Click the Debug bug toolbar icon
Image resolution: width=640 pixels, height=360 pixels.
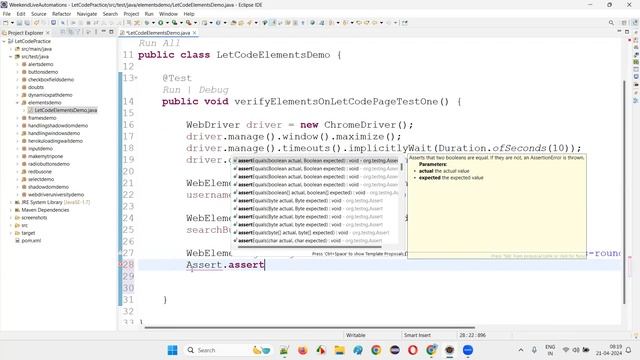tap(147, 23)
